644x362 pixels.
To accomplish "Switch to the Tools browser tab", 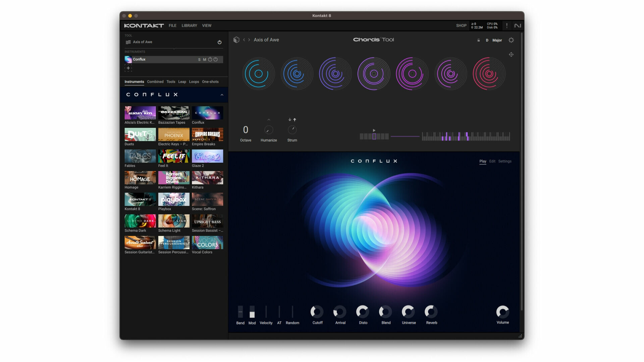I will [171, 82].
